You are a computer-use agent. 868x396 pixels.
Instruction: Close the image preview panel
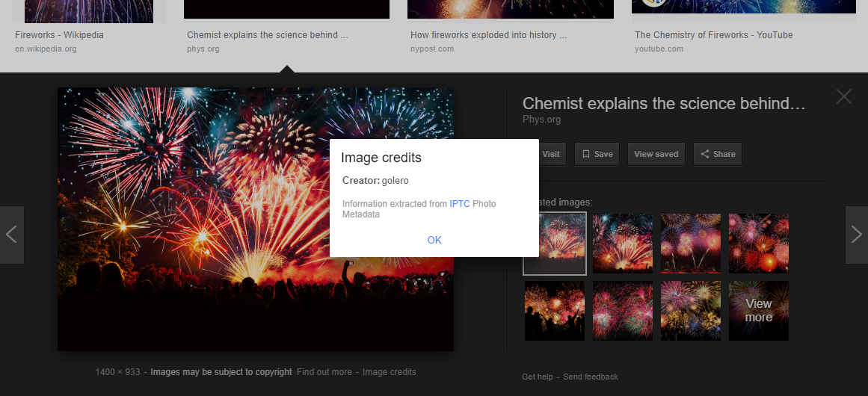[x=843, y=96]
